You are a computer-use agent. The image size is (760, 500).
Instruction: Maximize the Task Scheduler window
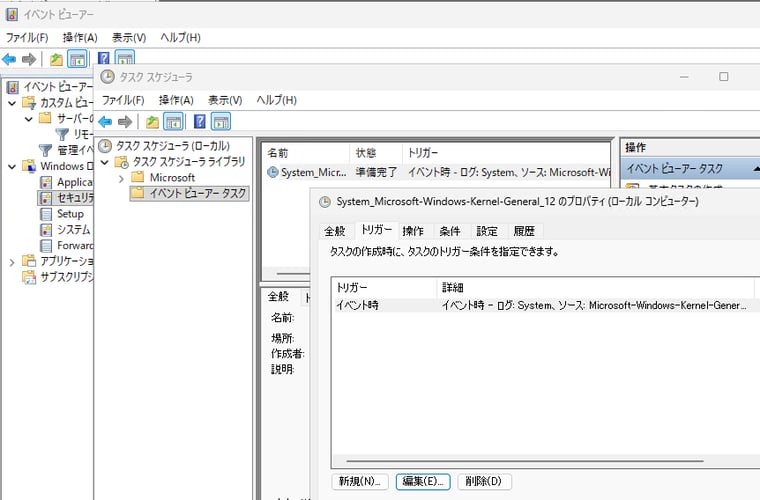pyautogui.click(x=724, y=77)
